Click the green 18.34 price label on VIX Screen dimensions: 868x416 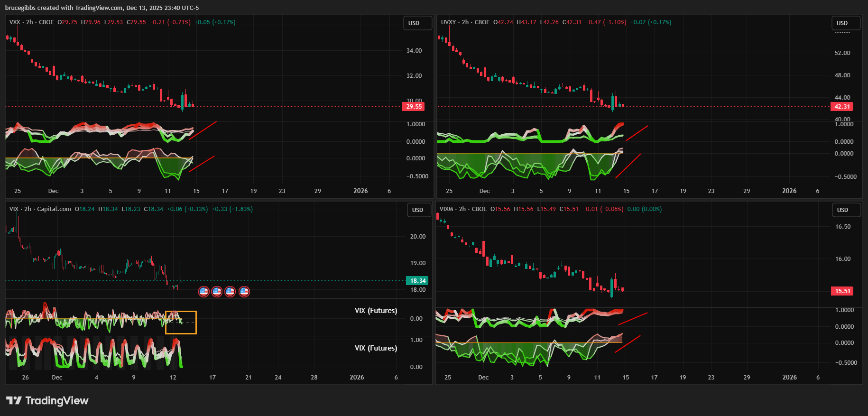[417, 281]
